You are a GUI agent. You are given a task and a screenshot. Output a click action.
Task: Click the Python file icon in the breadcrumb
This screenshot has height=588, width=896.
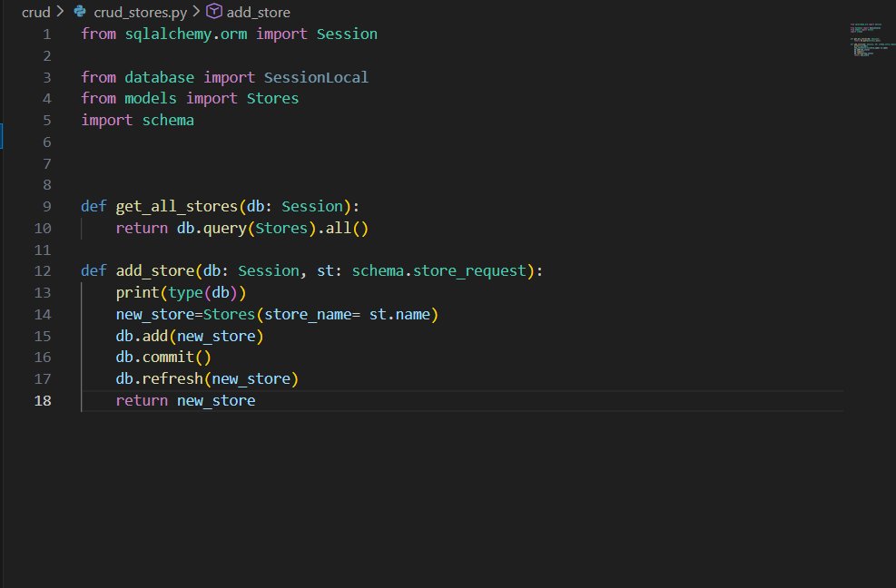click(x=79, y=12)
